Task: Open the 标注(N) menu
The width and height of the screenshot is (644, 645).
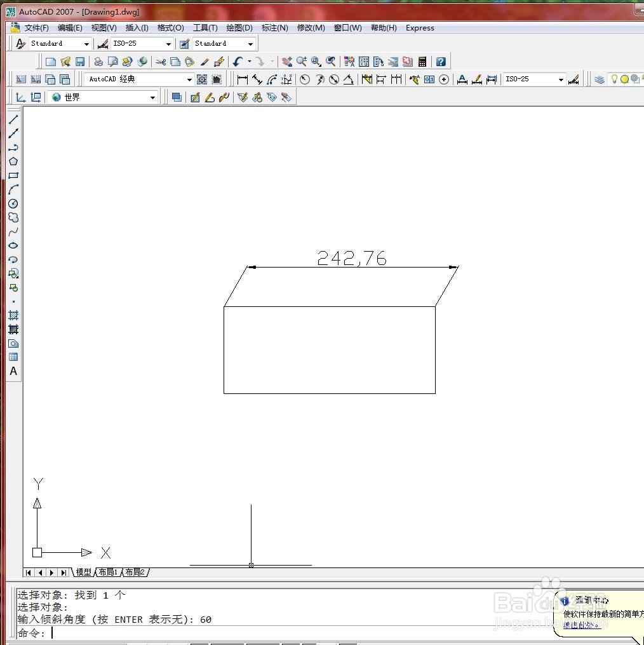Action: (x=275, y=28)
